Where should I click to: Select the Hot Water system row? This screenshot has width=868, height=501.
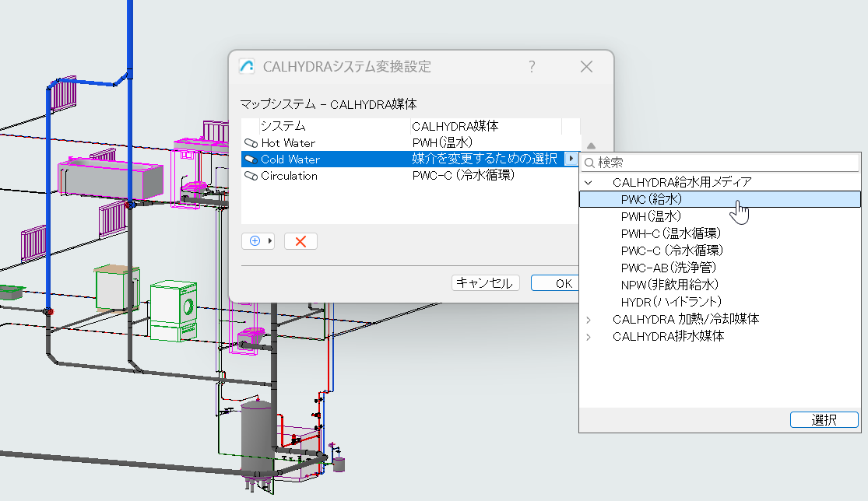[x=409, y=143]
